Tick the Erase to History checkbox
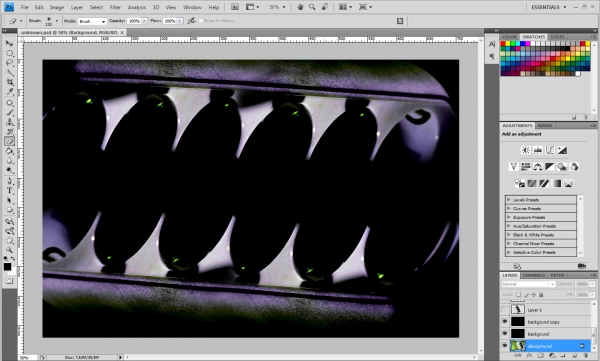Image resolution: width=600 pixels, height=361 pixels. (x=201, y=21)
